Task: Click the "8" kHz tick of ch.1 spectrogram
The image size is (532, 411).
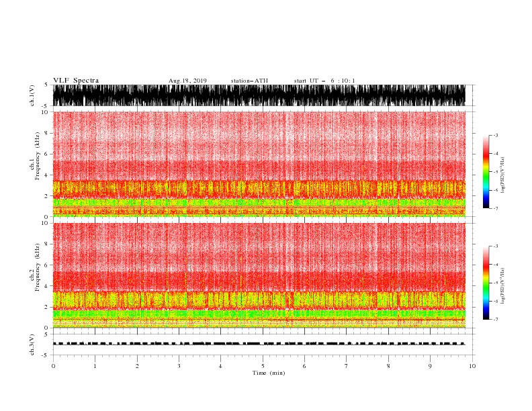Action: pyautogui.click(x=47, y=133)
